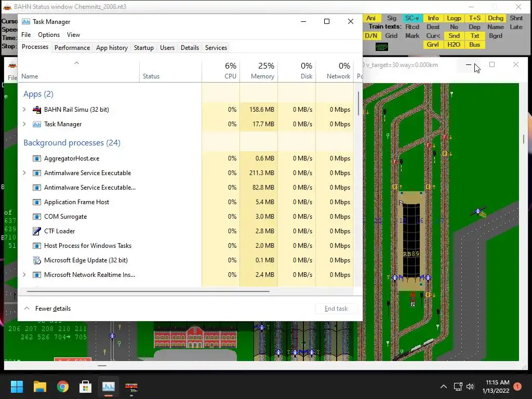Click the Task Manager vertical scrollbar

point(358,103)
